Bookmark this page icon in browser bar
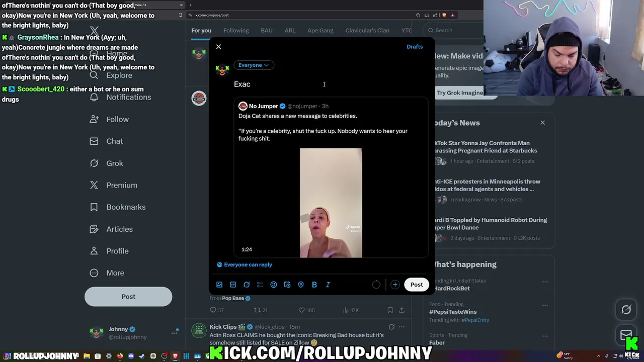 click(x=180, y=15)
